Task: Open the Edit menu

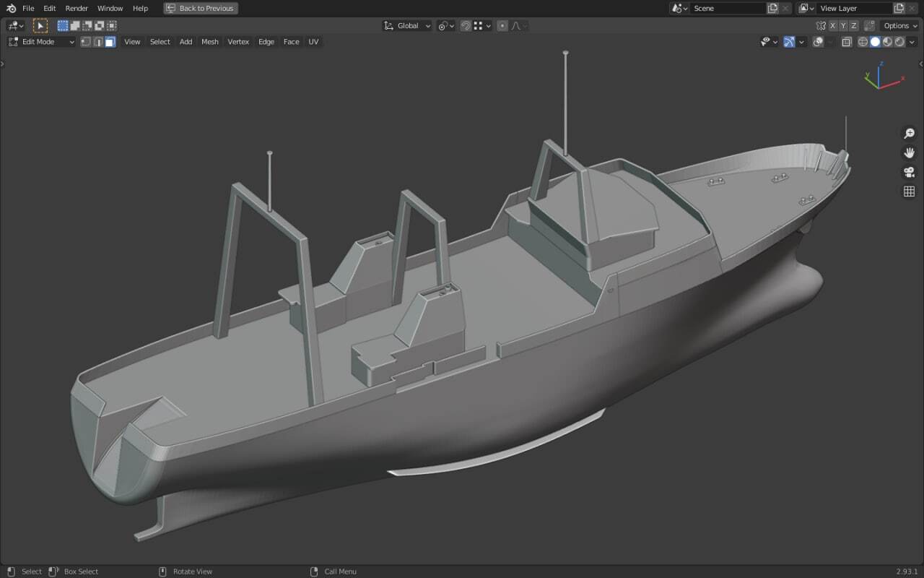Action: 49,8
